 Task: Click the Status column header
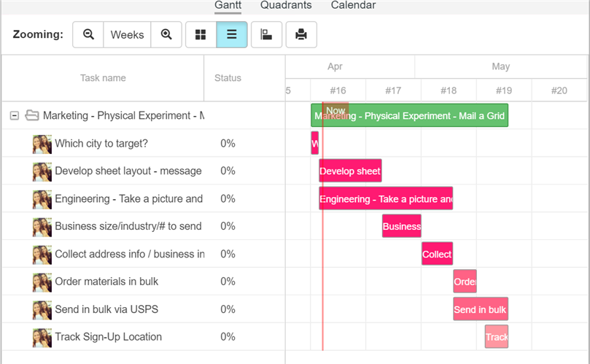(228, 78)
